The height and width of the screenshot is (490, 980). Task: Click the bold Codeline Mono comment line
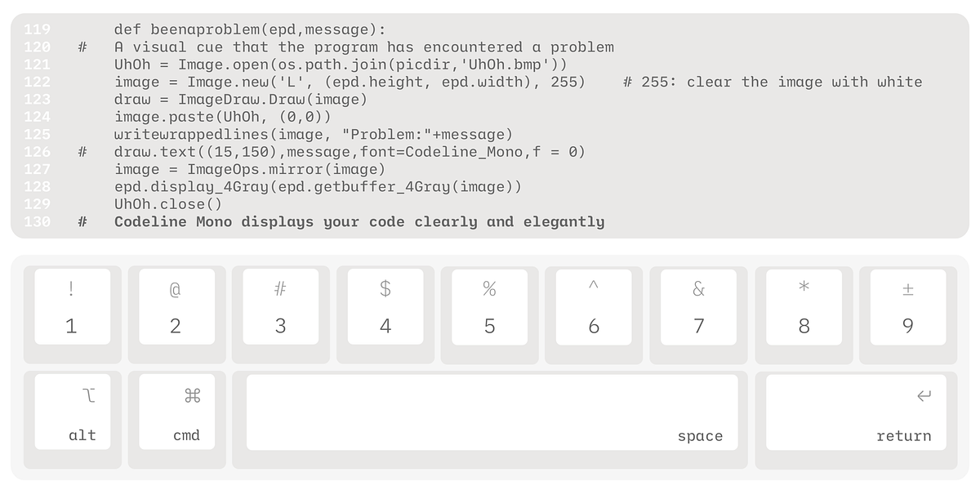(x=359, y=222)
